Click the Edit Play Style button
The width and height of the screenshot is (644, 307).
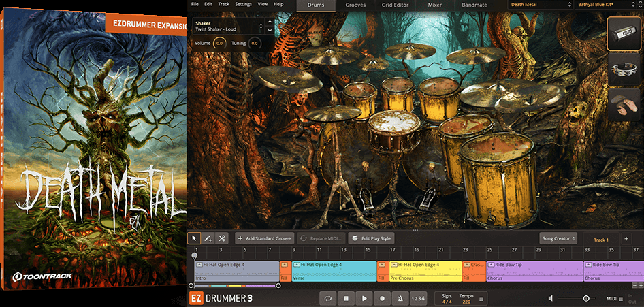click(371, 238)
